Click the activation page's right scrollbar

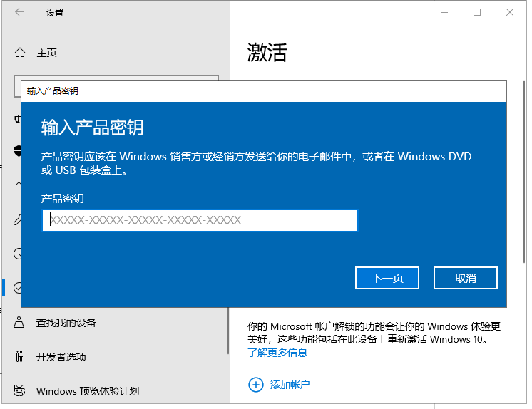[525, 143]
